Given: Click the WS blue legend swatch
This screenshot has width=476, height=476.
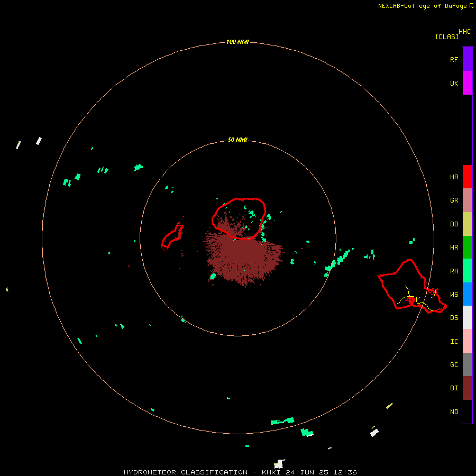Looking at the screenshot, I should [467, 294].
